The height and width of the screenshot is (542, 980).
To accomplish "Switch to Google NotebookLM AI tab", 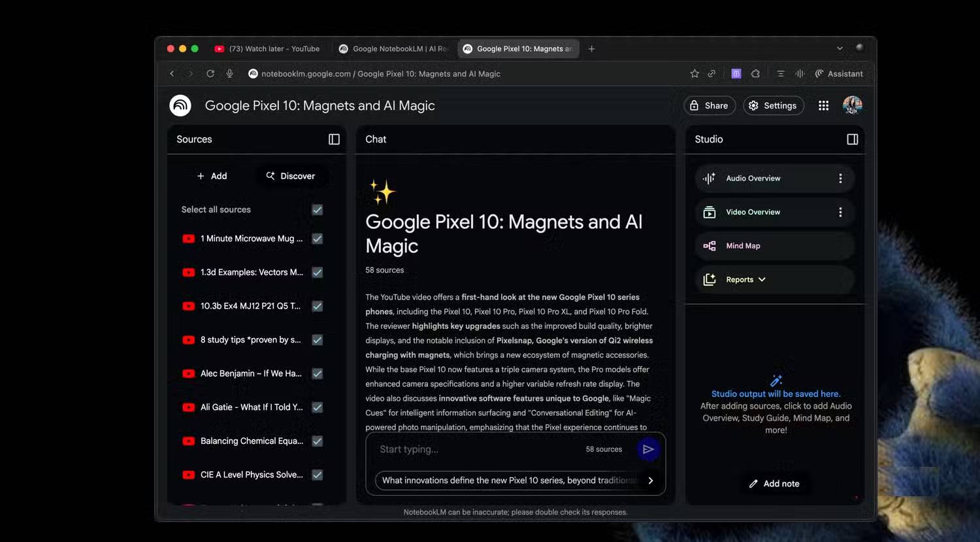I will [x=393, y=49].
